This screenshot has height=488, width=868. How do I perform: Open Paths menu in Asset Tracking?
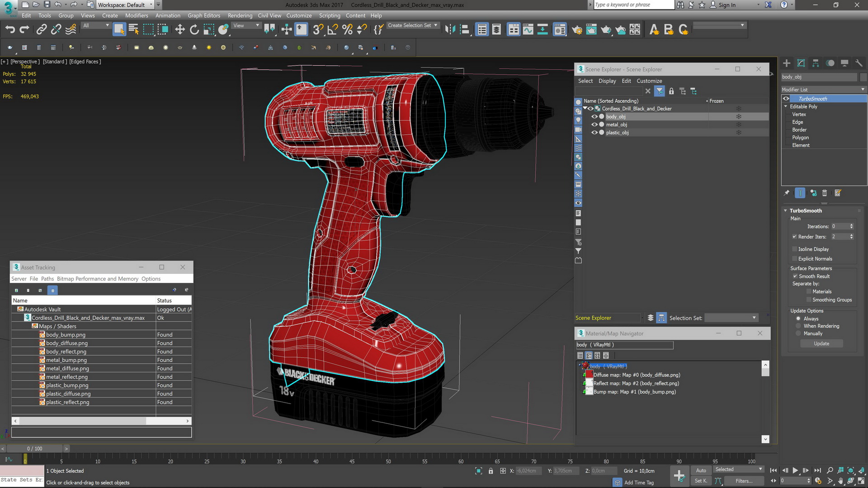(x=47, y=279)
